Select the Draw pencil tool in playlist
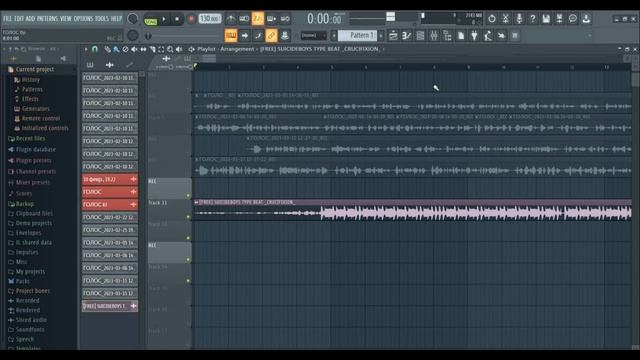 click(x=107, y=49)
